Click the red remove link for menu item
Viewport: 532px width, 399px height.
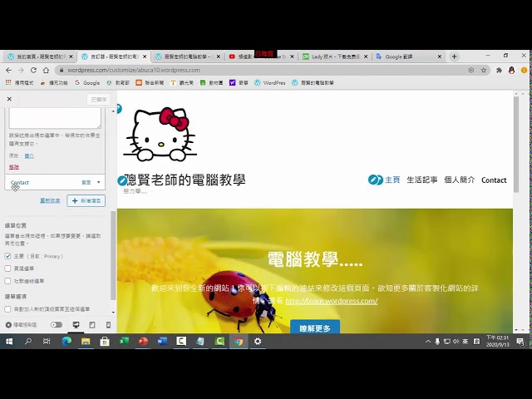(14, 167)
